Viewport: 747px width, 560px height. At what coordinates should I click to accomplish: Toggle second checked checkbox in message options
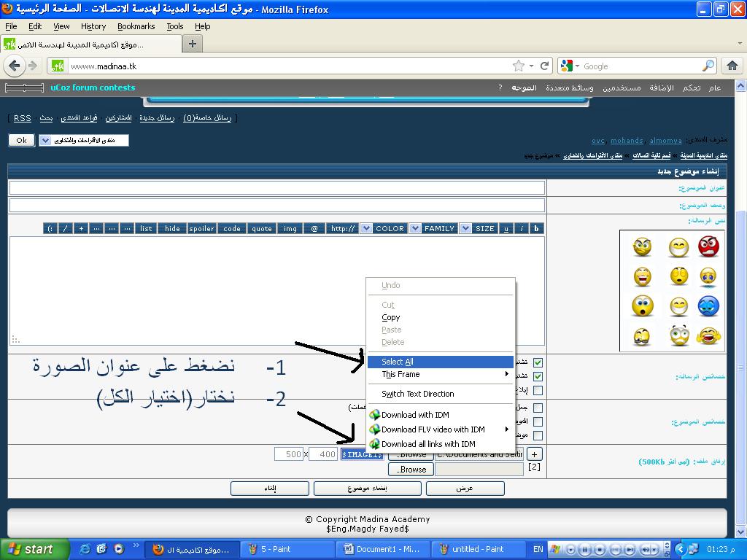(x=538, y=376)
